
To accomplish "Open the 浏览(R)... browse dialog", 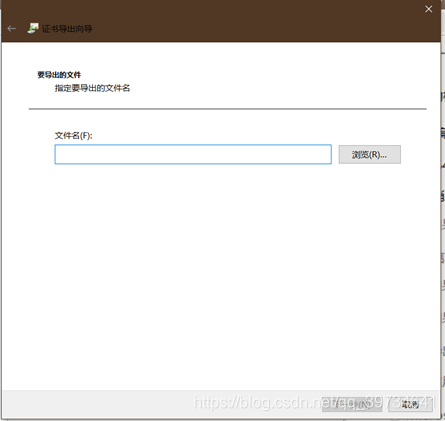I will coord(370,154).
